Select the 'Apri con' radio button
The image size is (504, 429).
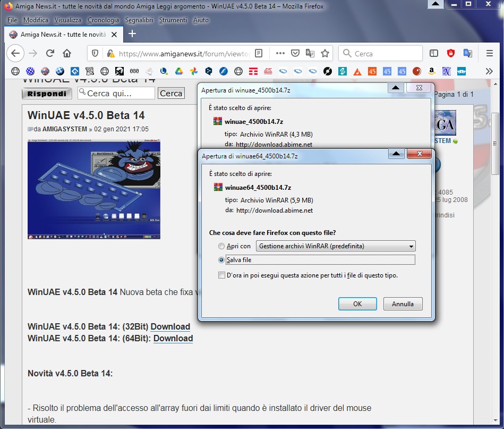point(221,247)
